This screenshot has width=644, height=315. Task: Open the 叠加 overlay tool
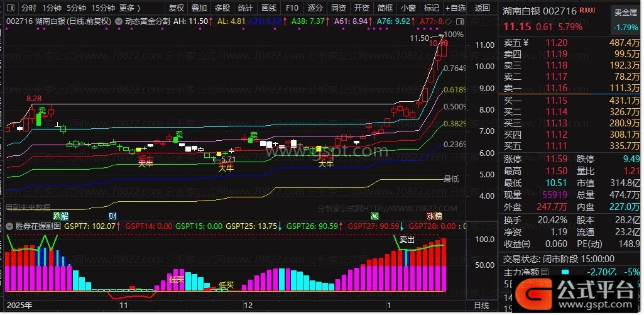199,8
